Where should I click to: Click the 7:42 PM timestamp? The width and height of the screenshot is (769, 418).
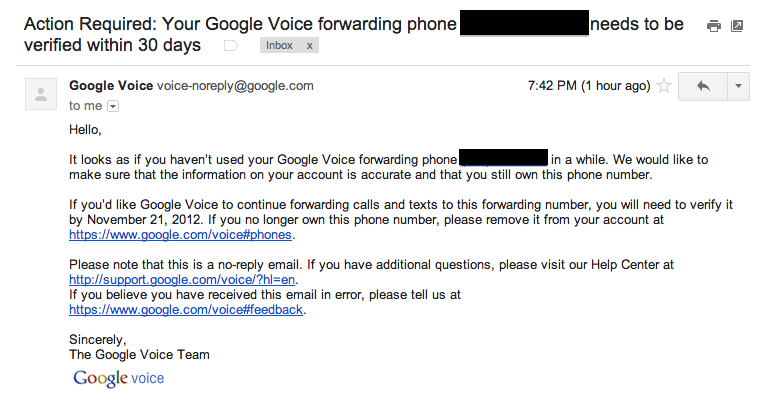(x=588, y=86)
